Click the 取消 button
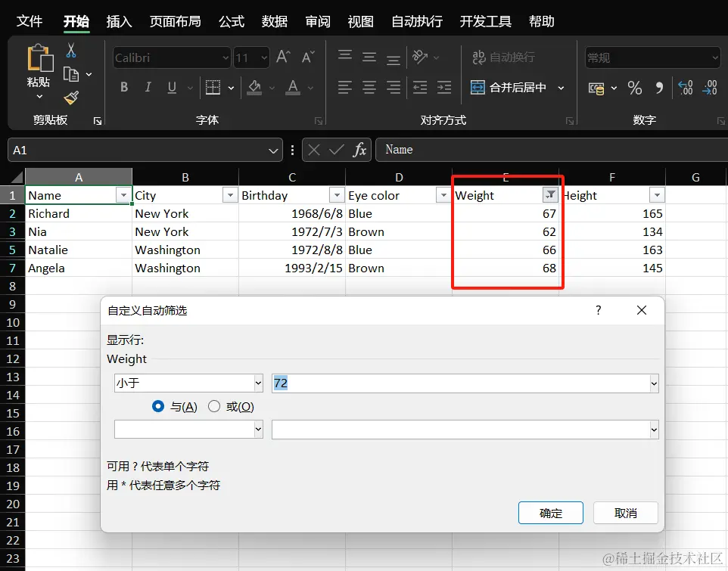Screen dimensions: 728x571 pyautogui.click(x=625, y=513)
